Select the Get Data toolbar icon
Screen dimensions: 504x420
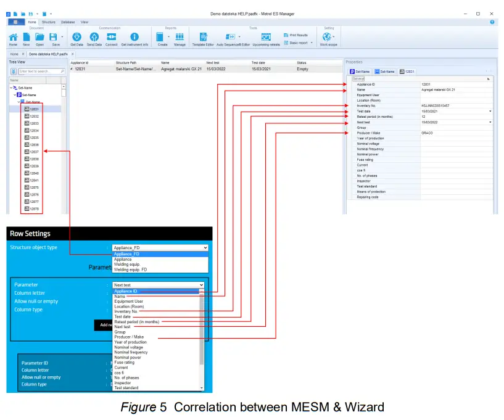point(77,36)
